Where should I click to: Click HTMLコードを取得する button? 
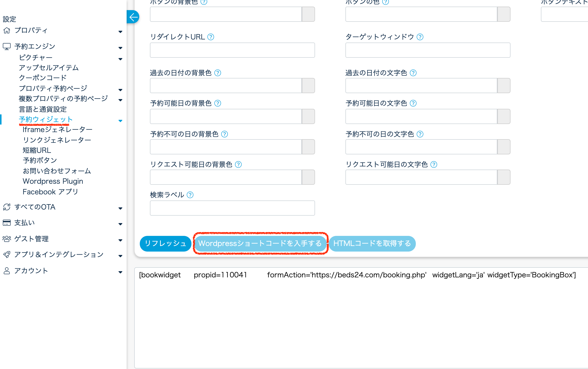372,243
